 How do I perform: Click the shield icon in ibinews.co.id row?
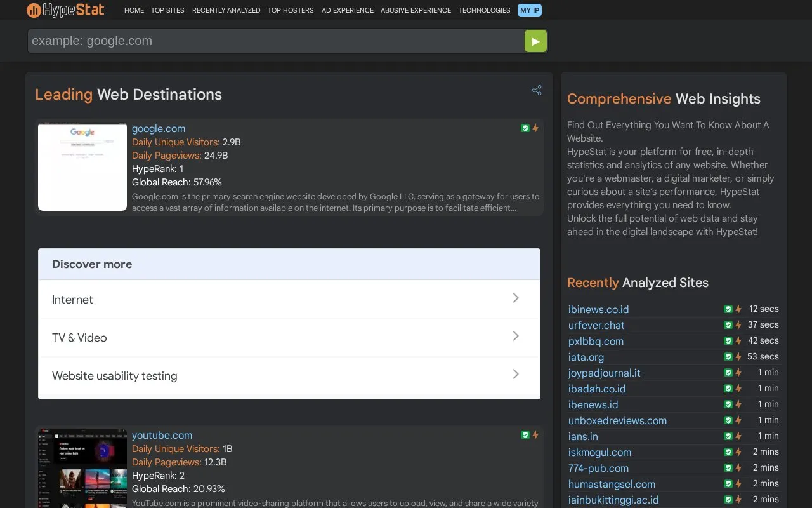point(728,309)
